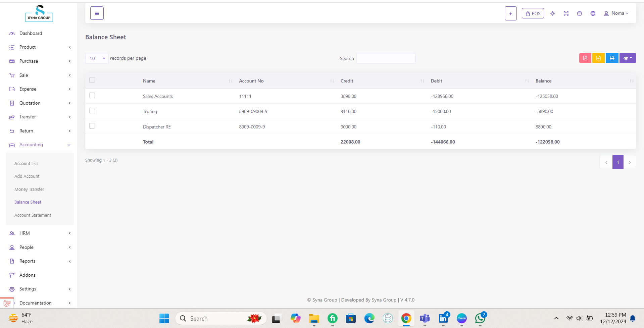This screenshot has width=644, height=328.
Task: Click the plus quick-add button
Action: pos(510,13)
